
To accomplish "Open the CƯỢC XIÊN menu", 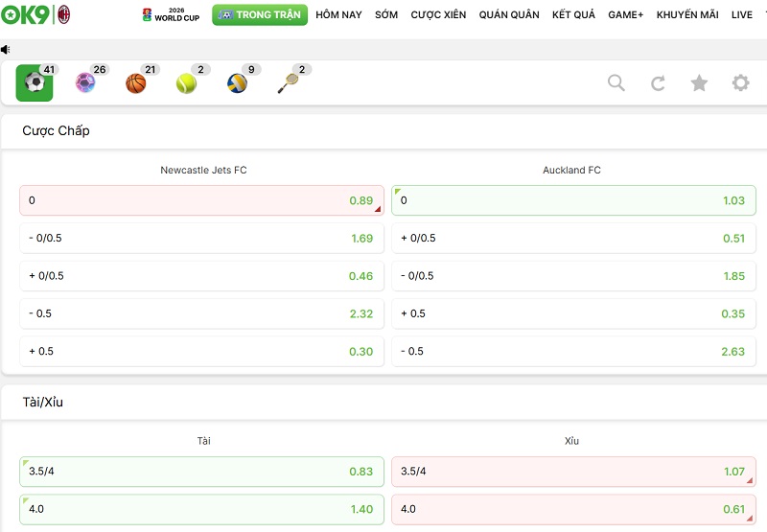I will pos(438,15).
